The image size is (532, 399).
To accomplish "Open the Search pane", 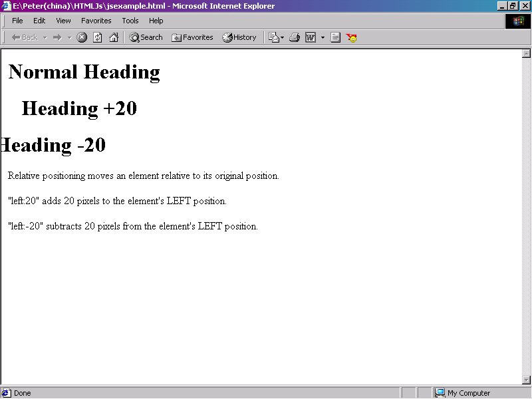I will [x=146, y=37].
